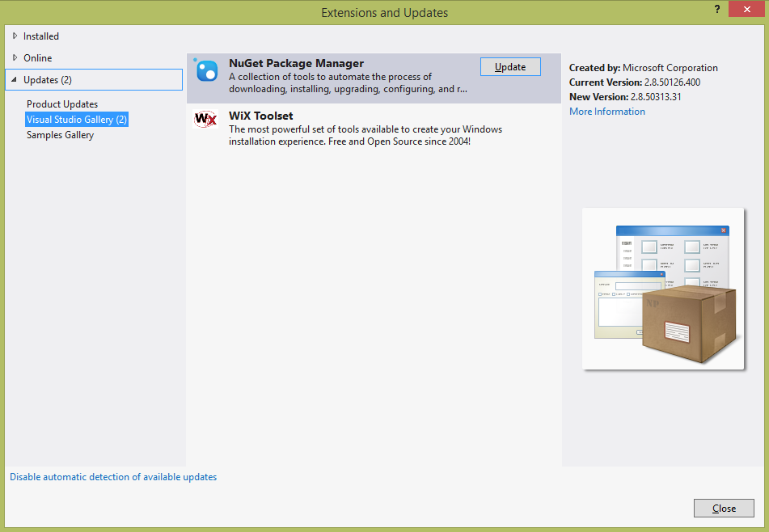Select the Online category label

pos(38,58)
